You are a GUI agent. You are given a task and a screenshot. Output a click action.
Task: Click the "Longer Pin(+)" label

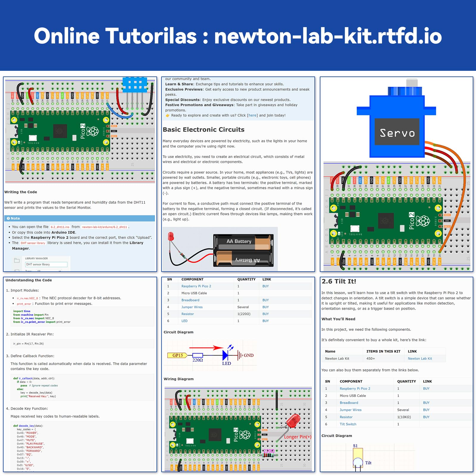point(297,437)
